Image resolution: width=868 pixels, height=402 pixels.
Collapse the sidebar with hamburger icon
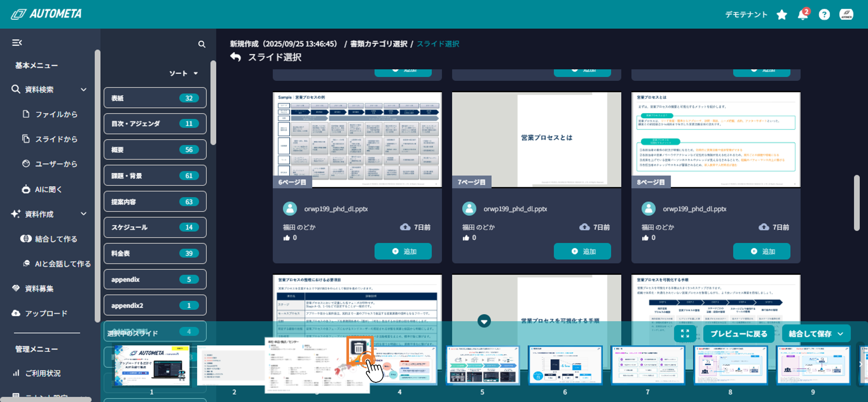click(17, 43)
